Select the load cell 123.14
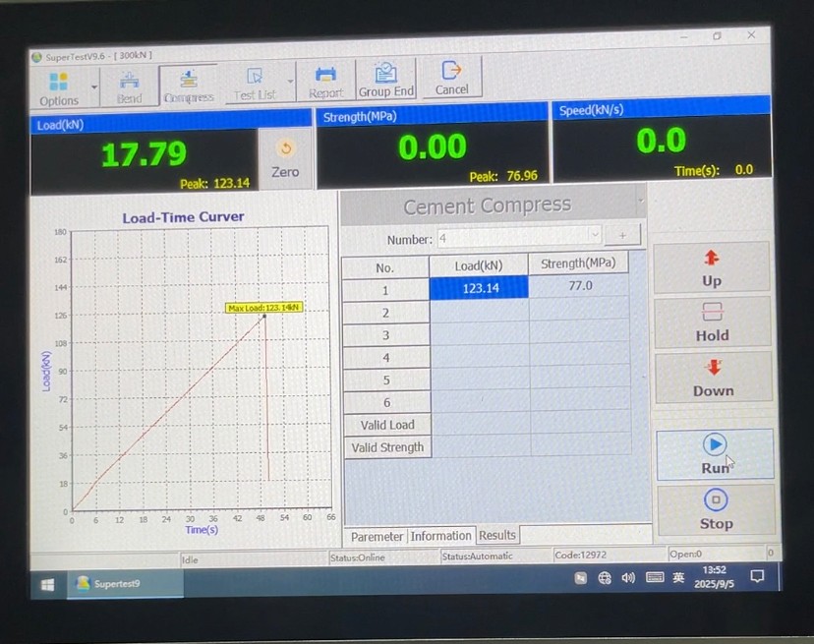This screenshot has width=814, height=644. tap(480, 288)
